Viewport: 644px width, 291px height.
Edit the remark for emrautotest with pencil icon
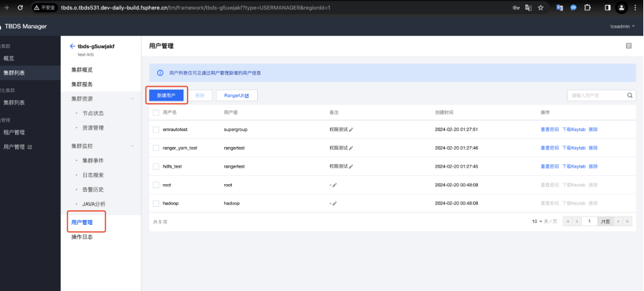[x=351, y=129]
